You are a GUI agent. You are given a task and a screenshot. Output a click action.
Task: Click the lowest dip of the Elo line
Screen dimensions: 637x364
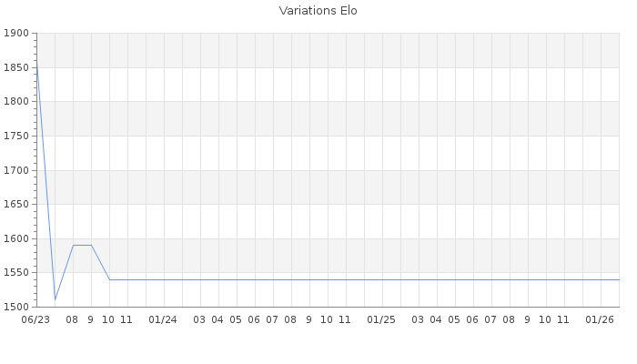pyautogui.click(x=55, y=299)
